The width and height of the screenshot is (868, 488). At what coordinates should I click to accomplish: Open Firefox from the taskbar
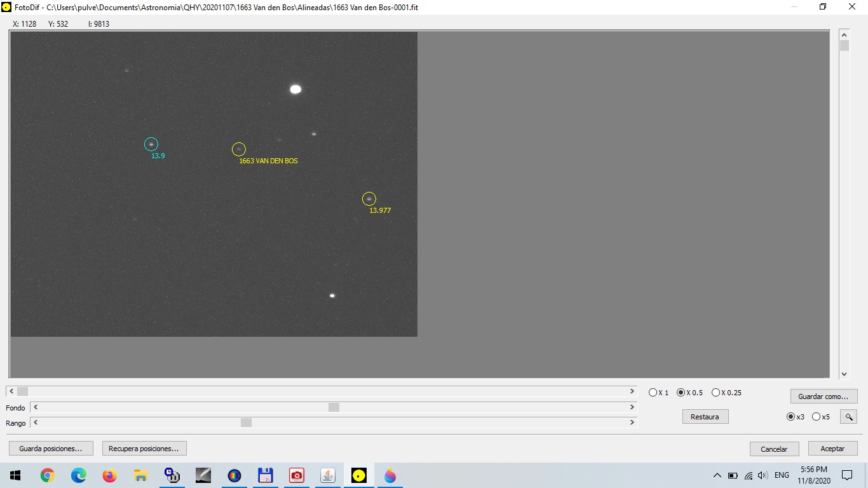110,475
